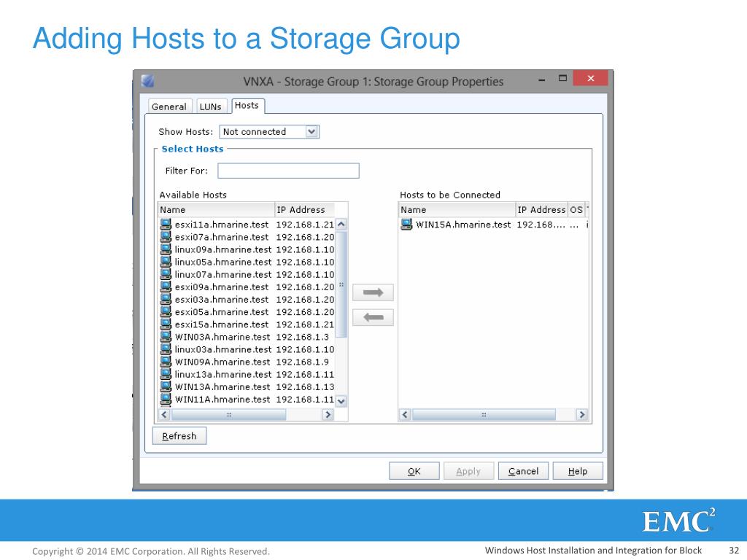747x560 pixels.
Task: Move selected host right to Hosts to be Connected
Action: tap(373, 292)
